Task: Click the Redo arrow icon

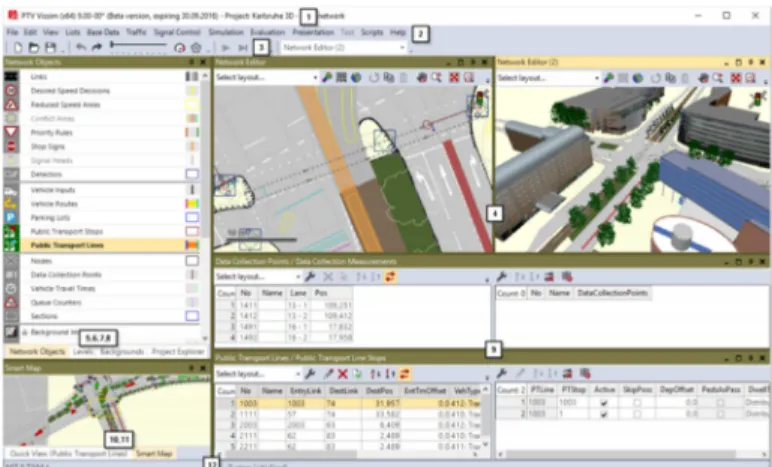Action: click(x=97, y=47)
